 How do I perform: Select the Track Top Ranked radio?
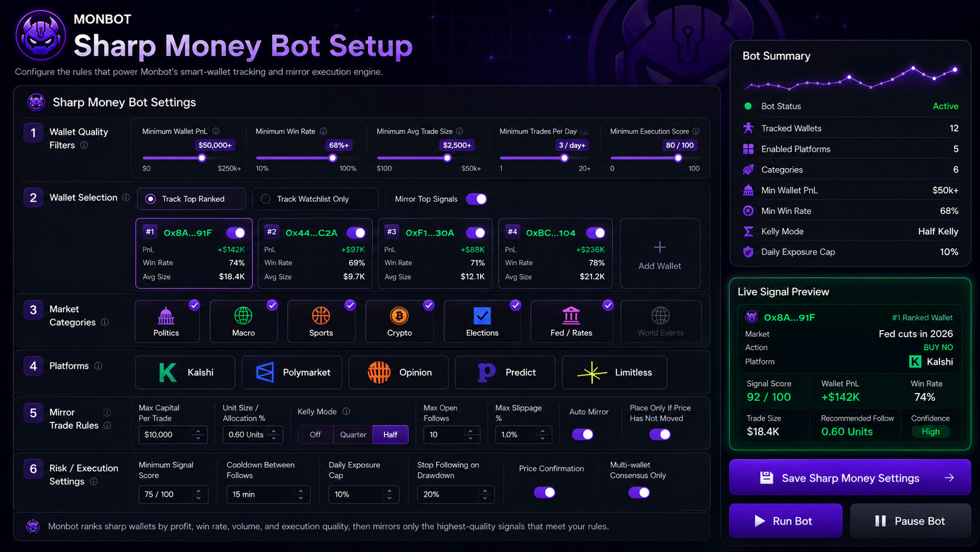(151, 199)
